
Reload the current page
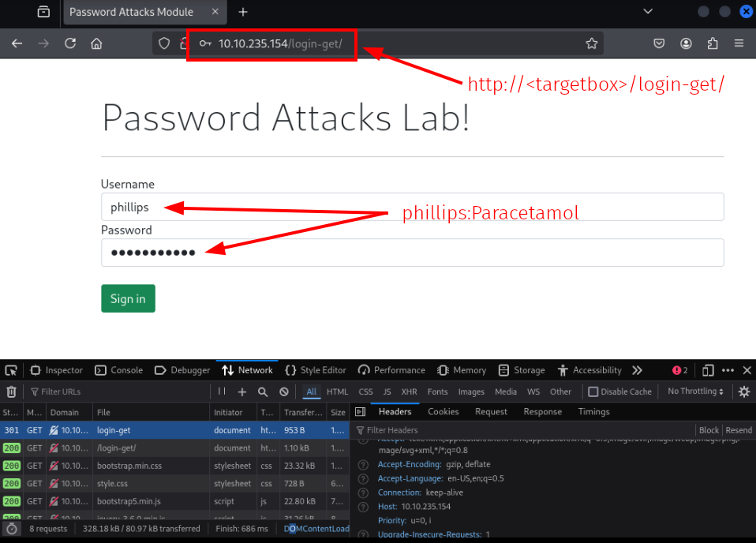click(x=70, y=43)
